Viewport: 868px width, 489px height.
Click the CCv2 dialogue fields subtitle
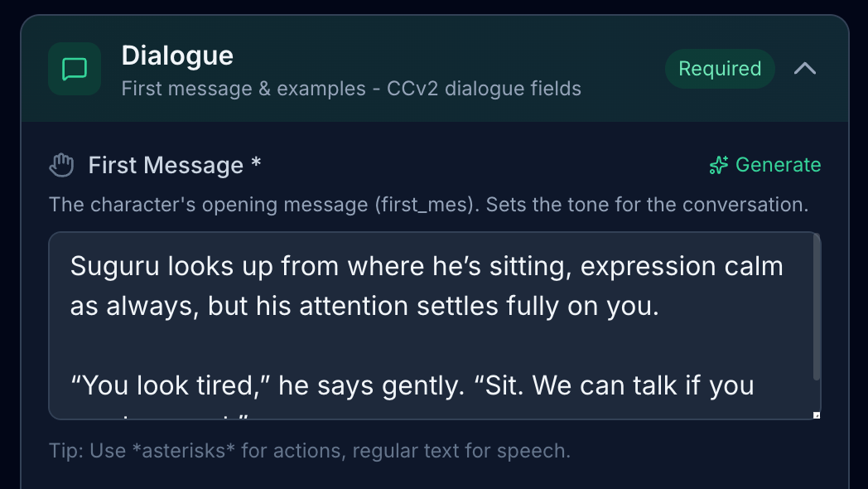tap(351, 88)
